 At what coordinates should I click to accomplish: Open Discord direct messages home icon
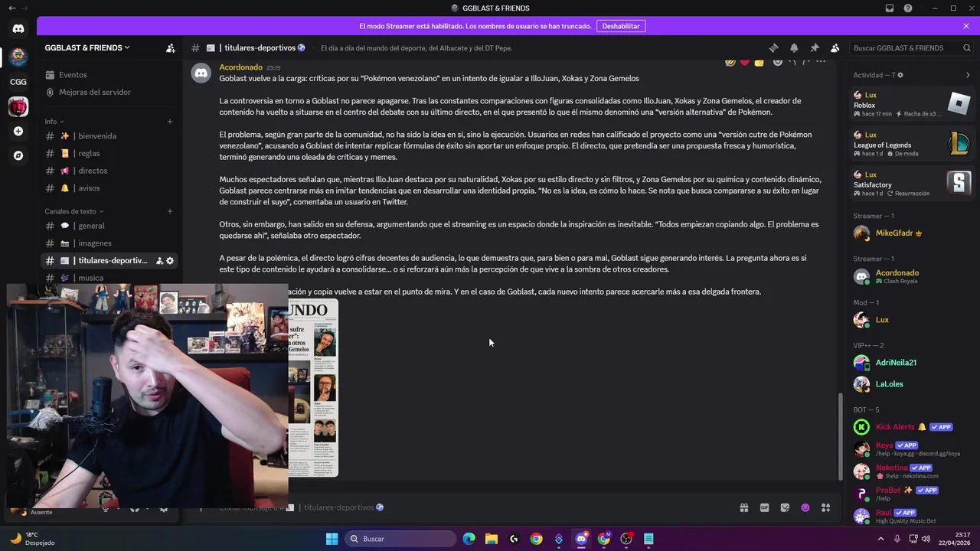pos(18,28)
